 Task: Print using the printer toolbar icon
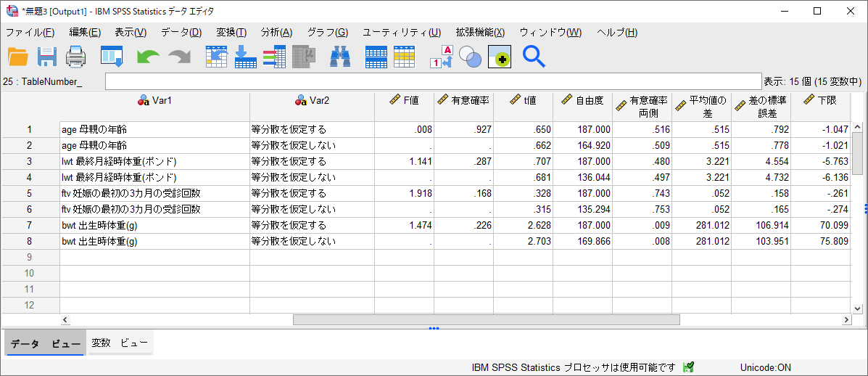pyautogui.click(x=76, y=57)
